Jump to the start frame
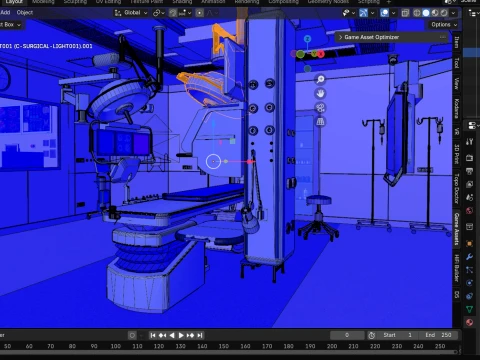The width and height of the screenshot is (480, 360). 153,335
